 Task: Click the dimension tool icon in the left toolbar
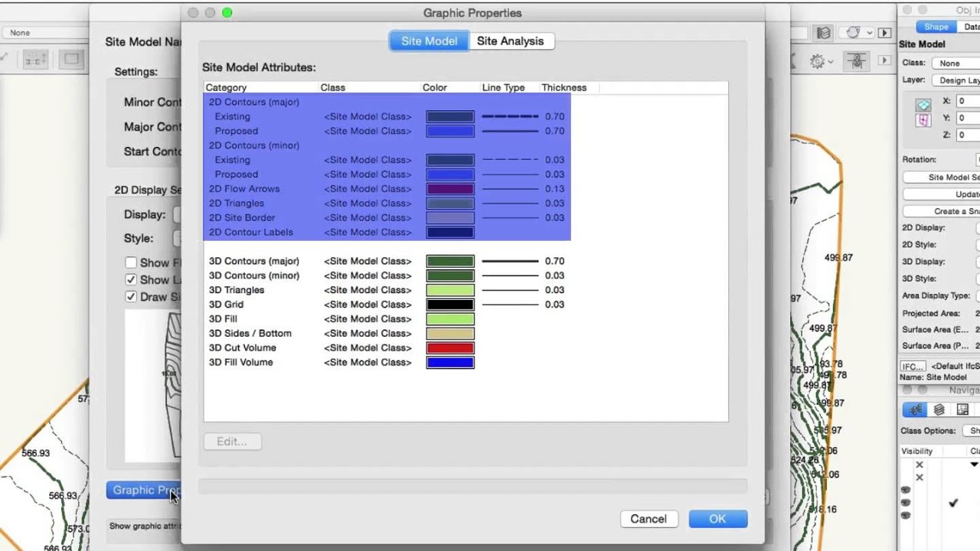pos(34,60)
